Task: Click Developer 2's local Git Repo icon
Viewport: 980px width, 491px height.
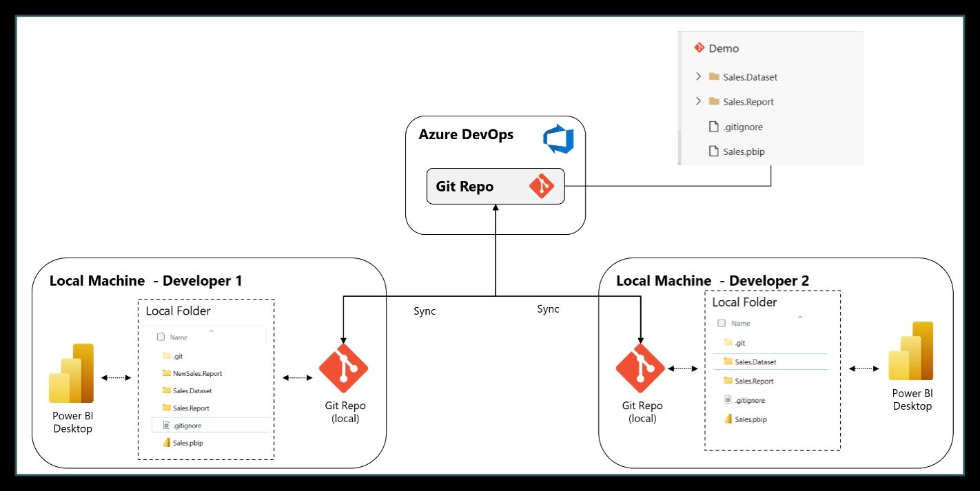Action: (640, 368)
